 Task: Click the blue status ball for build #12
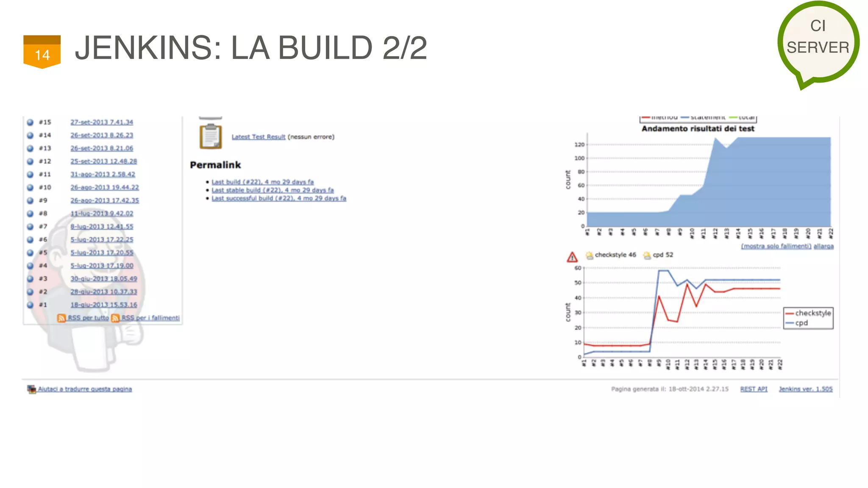30,161
